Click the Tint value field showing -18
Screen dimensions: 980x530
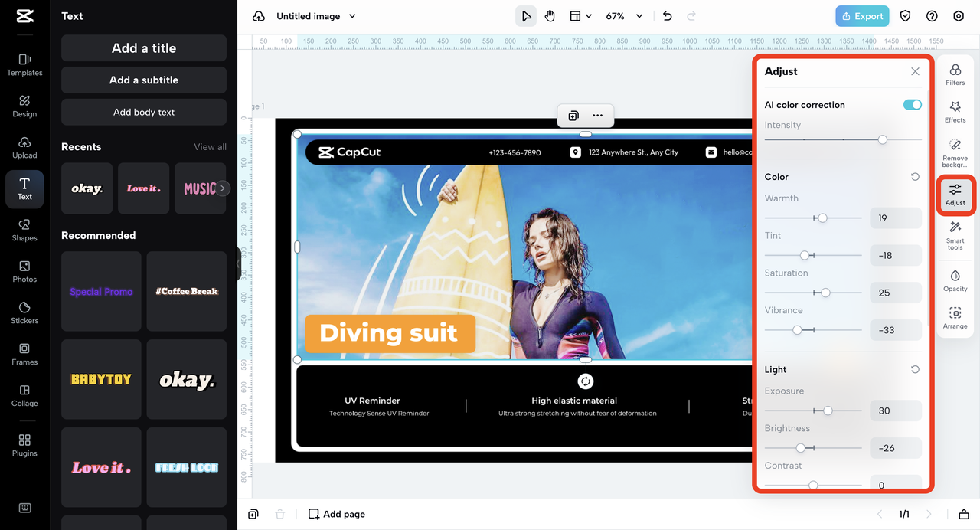click(896, 256)
